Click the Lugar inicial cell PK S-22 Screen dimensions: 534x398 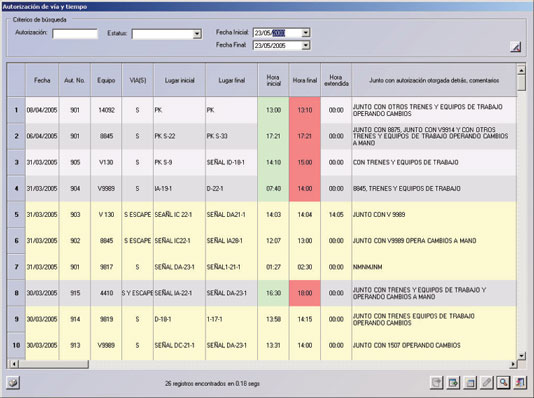[x=179, y=136]
